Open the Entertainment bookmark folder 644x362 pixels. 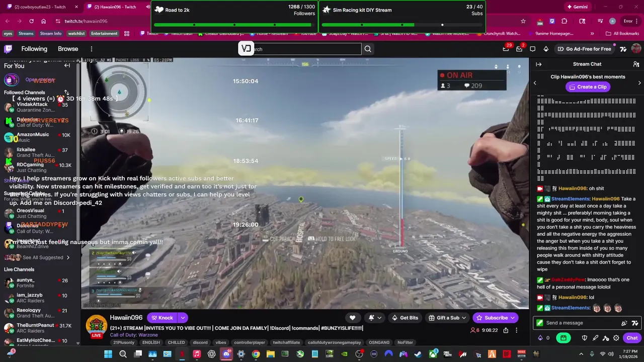(104, 34)
